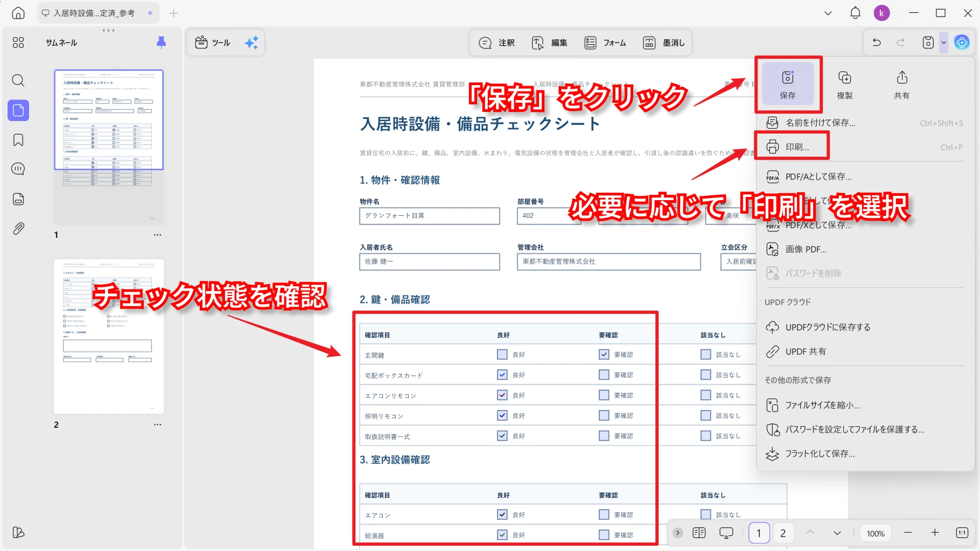Open the 100% zoom level field
The height and width of the screenshot is (551, 980).
pos(876,533)
